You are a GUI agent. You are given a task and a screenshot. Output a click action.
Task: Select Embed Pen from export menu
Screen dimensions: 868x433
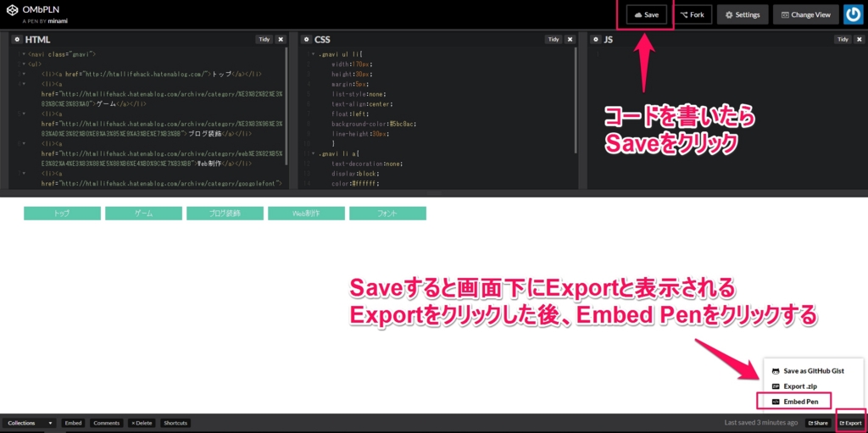point(793,401)
